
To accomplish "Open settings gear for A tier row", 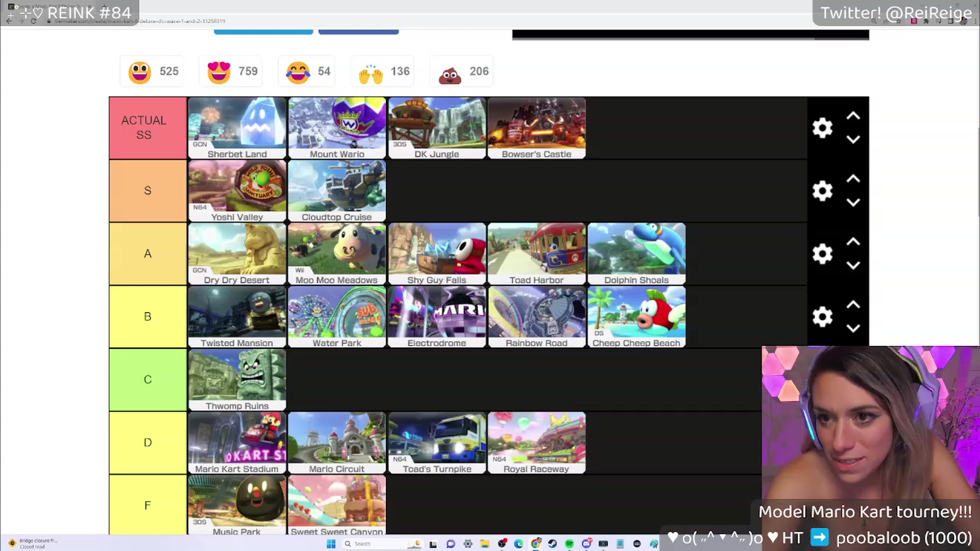I will 822,254.
